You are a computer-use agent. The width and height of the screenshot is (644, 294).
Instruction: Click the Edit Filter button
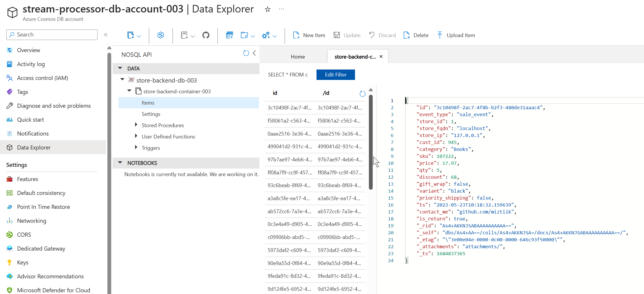pyautogui.click(x=336, y=75)
